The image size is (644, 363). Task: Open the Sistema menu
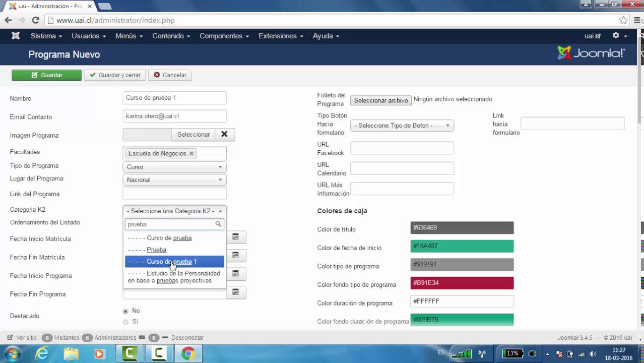point(46,36)
